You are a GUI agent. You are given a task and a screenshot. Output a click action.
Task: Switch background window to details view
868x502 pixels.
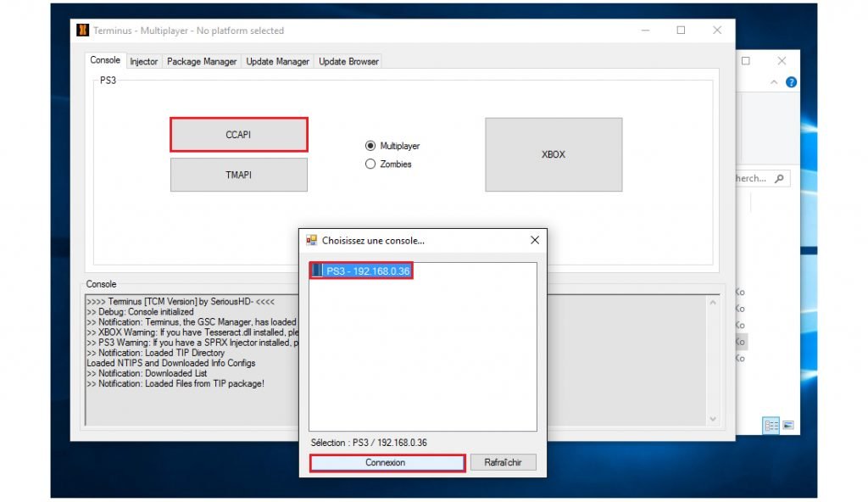point(771,425)
